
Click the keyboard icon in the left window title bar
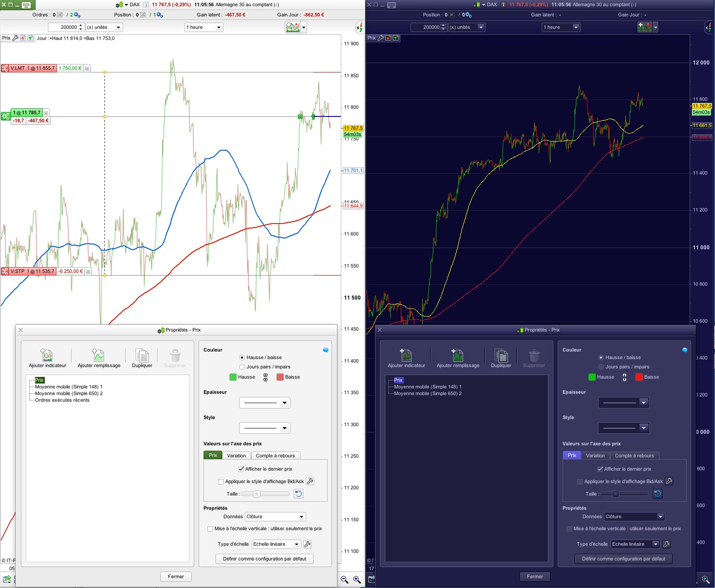26,5
